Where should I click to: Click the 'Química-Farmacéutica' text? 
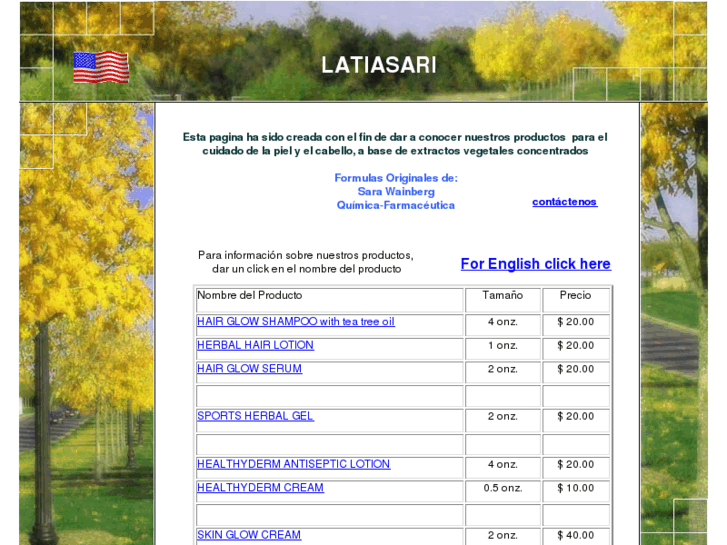pos(395,205)
